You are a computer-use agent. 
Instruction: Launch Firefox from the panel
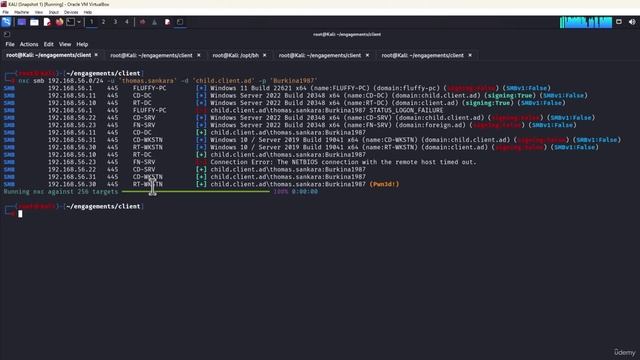[59, 22]
